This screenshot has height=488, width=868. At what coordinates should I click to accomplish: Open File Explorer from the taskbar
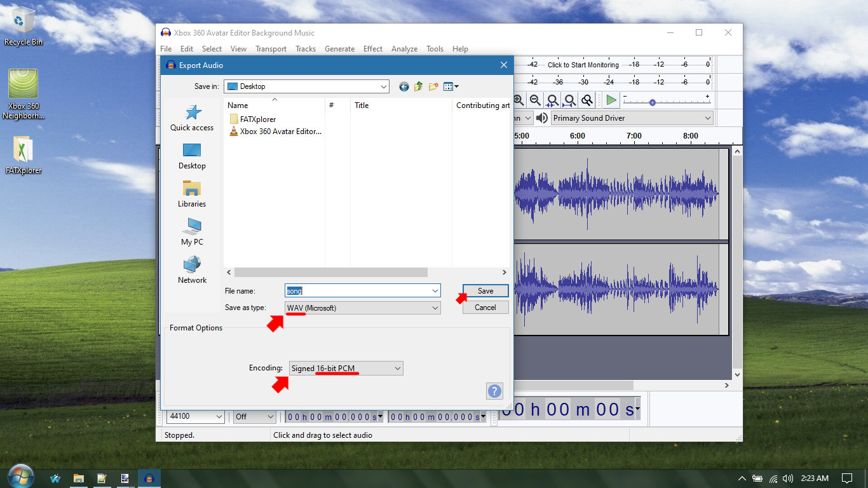pos(79,478)
